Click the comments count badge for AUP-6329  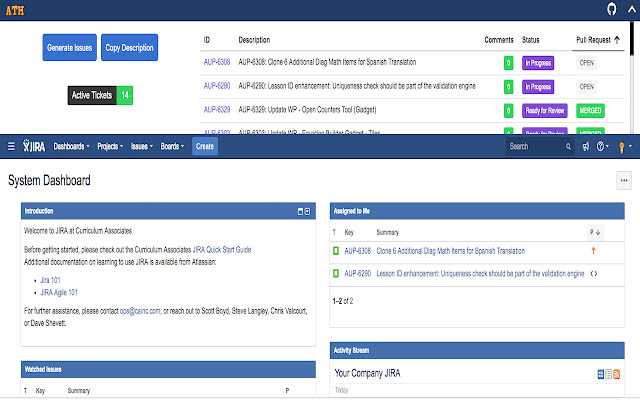pyautogui.click(x=508, y=110)
